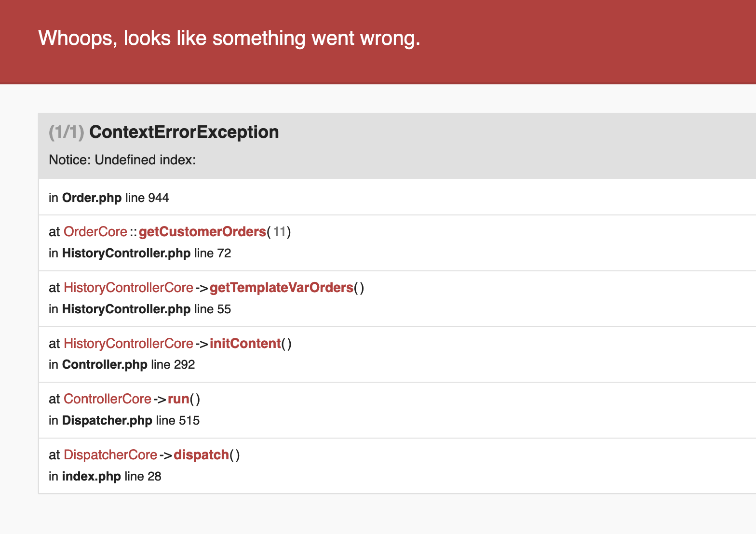
Task: Click the "Whoops, looks like something went wrong" heading
Action: click(229, 38)
